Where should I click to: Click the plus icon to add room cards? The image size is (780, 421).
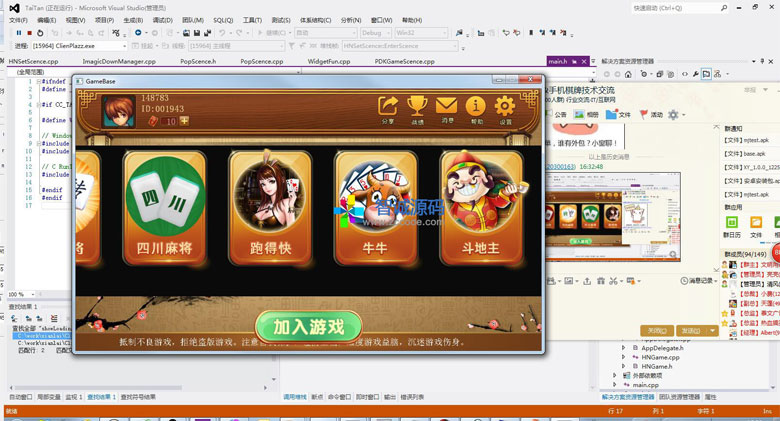pos(183,121)
